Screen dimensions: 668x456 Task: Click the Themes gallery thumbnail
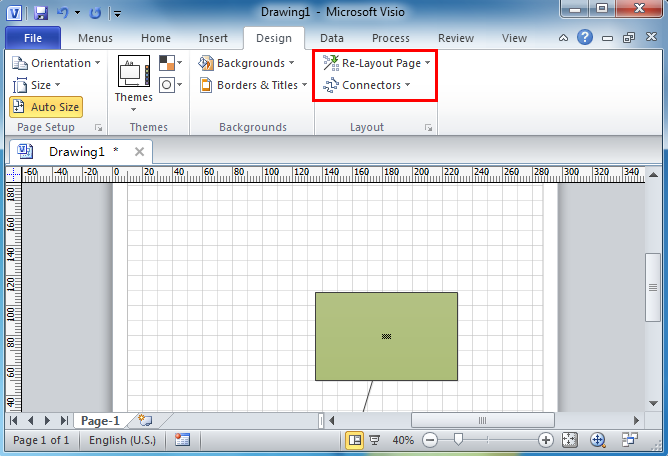coord(134,71)
